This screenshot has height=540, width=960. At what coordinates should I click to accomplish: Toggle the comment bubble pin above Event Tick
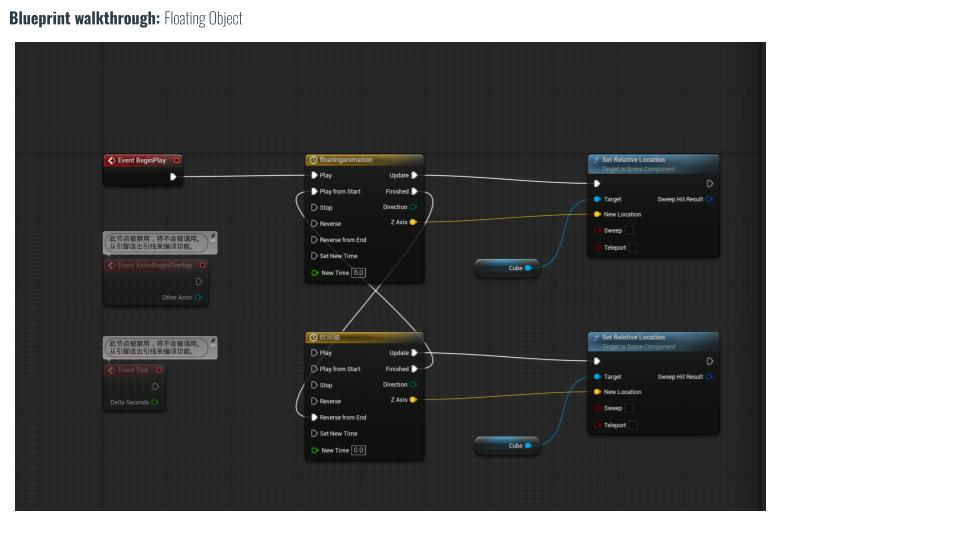click(211, 342)
